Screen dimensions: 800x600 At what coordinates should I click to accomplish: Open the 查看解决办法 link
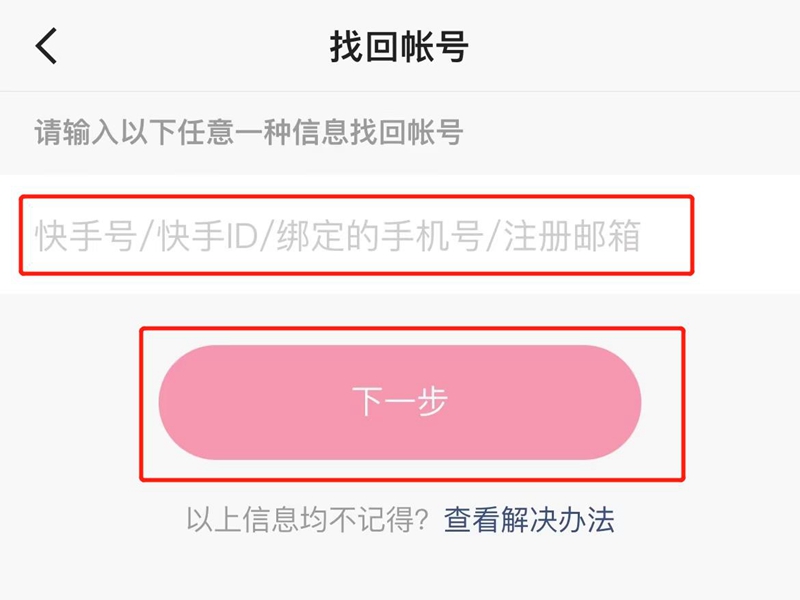(529, 520)
